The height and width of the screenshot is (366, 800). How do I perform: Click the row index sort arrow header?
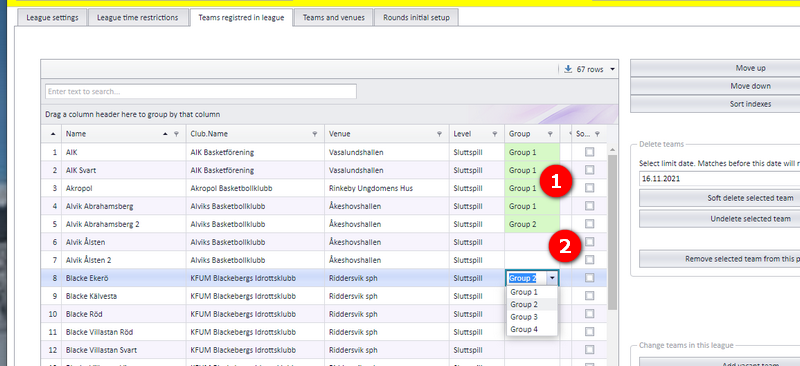coord(53,134)
